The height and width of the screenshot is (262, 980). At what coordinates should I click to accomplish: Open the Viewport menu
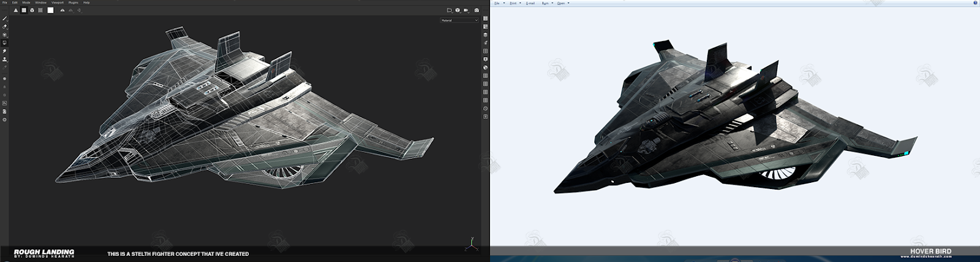pos(58,2)
